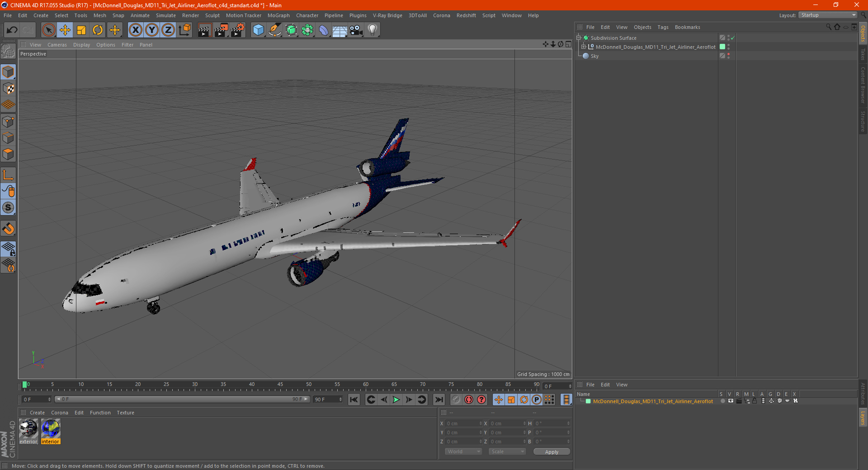Collapse the Subdivision Surface tree item
868x470 pixels.
(x=579, y=38)
